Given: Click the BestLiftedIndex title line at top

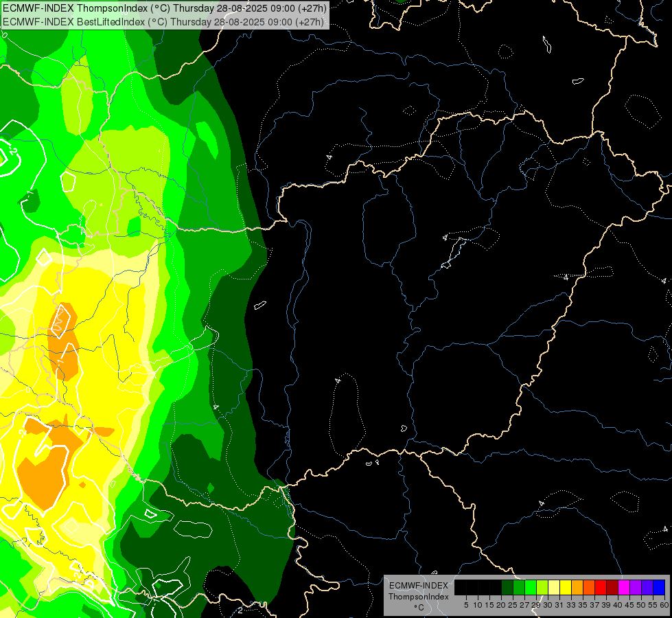Looking at the screenshot, I should 163,22.
